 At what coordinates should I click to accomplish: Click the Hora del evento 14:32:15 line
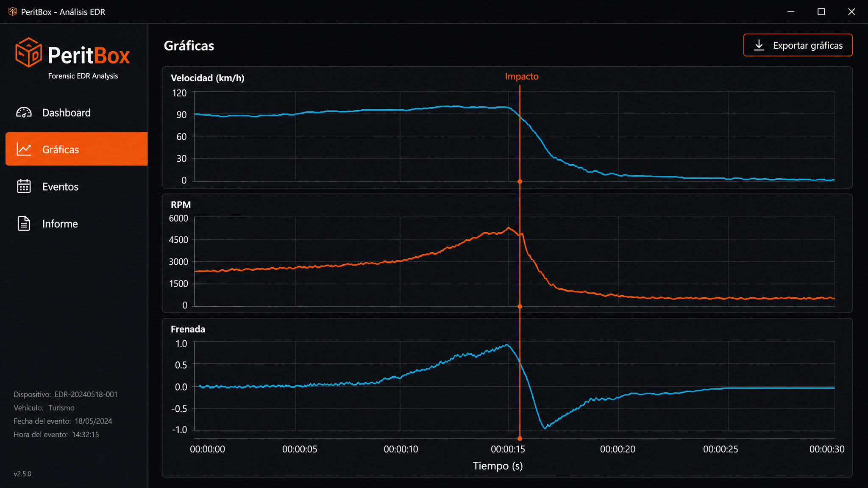pyautogui.click(x=56, y=435)
